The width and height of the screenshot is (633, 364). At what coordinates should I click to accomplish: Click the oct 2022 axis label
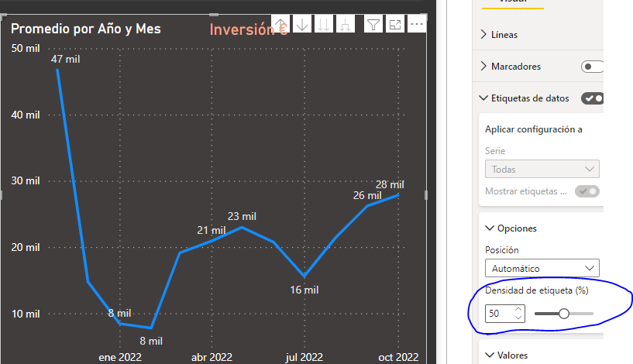coord(398,357)
